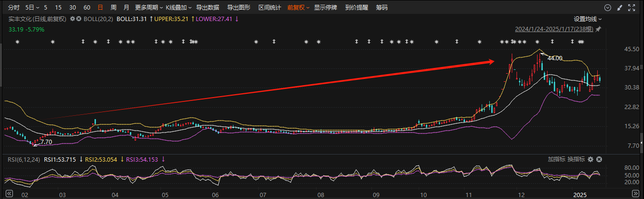Click the circled down-arrow icon
The width and height of the screenshot is (644, 199).
[607, 8]
